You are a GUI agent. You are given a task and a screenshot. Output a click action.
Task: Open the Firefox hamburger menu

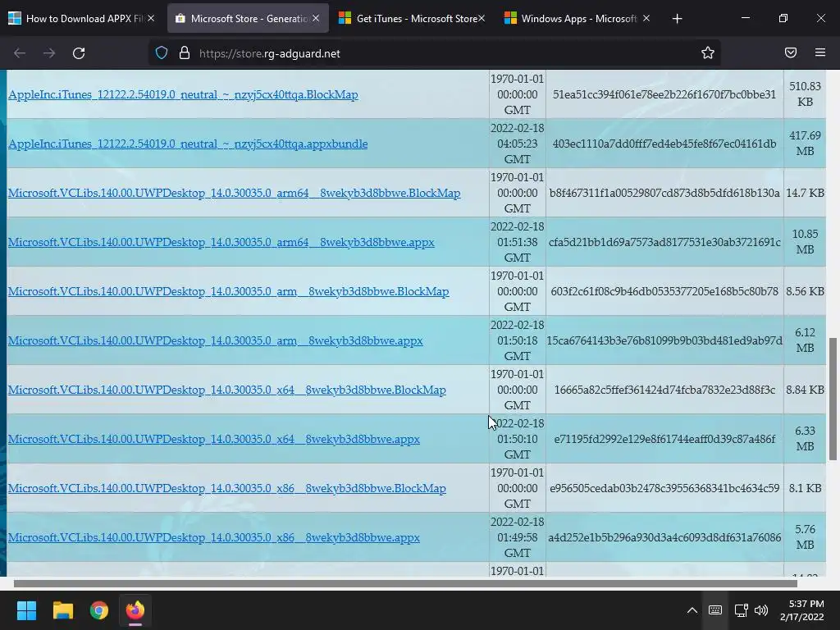(820, 52)
